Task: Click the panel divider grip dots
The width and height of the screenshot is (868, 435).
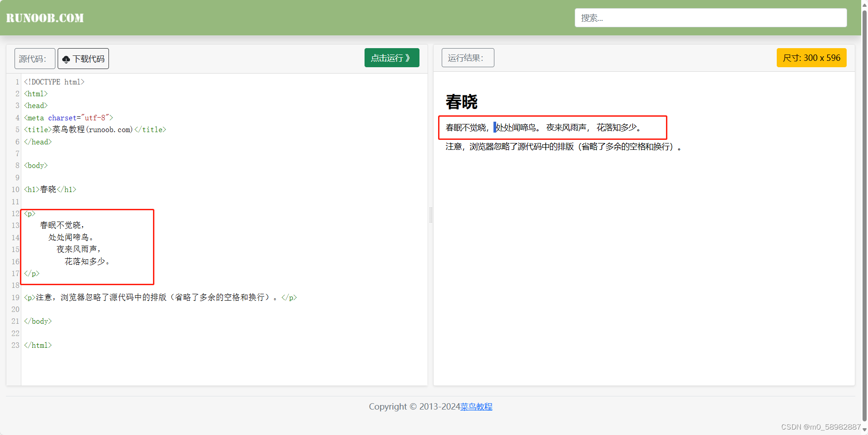Action: click(430, 215)
